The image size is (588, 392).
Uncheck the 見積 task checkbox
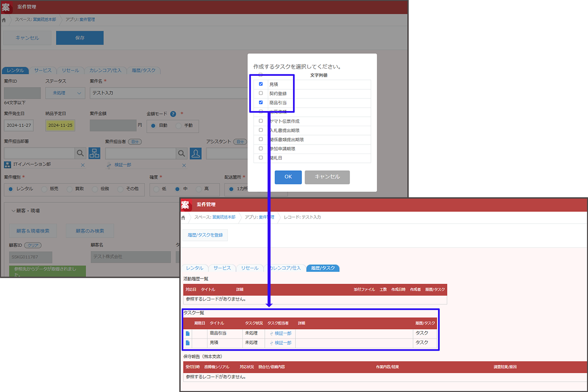click(261, 84)
